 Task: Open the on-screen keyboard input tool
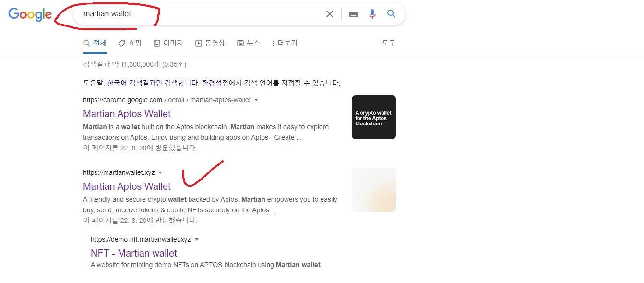click(x=353, y=14)
